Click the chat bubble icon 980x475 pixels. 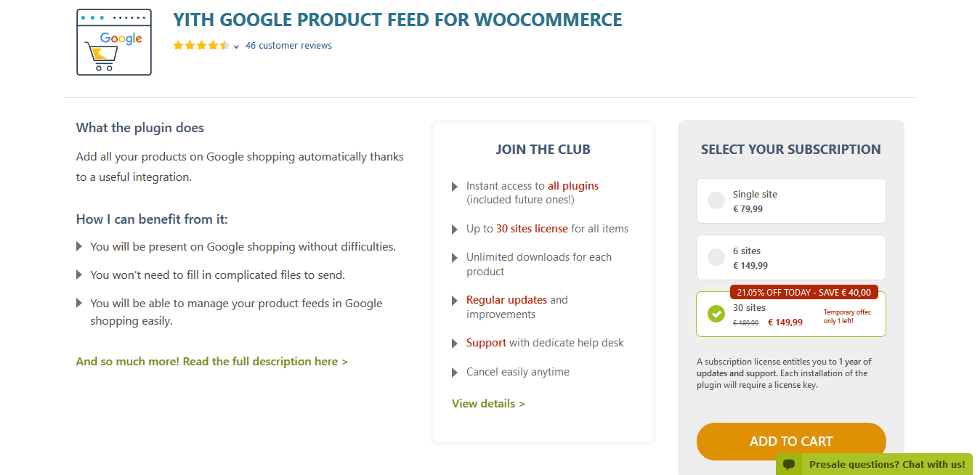click(x=789, y=464)
